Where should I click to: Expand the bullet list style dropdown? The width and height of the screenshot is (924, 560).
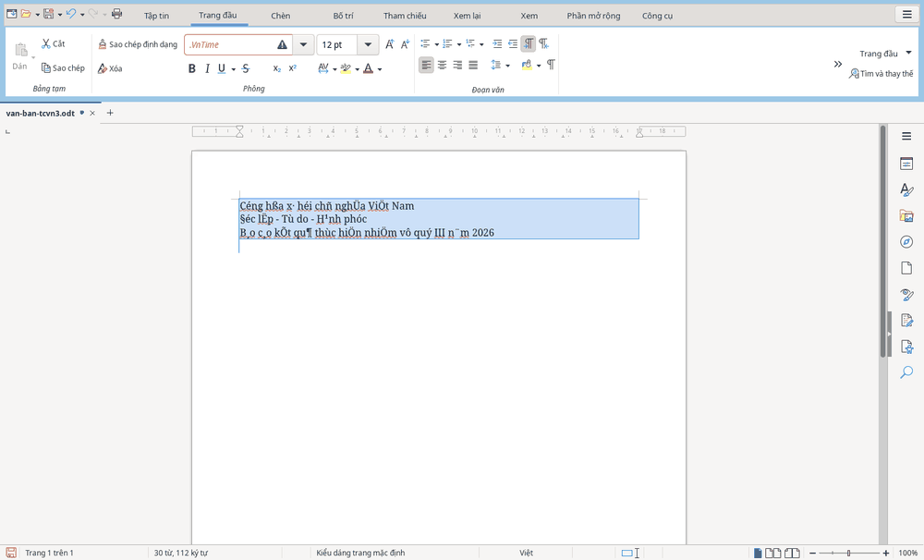point(437,44)
